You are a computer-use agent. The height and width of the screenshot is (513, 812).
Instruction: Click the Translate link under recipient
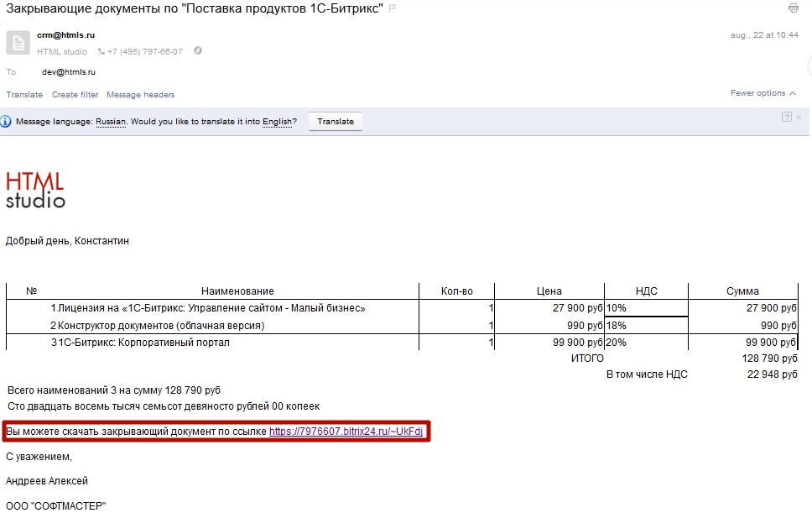[x=24, y=95]
